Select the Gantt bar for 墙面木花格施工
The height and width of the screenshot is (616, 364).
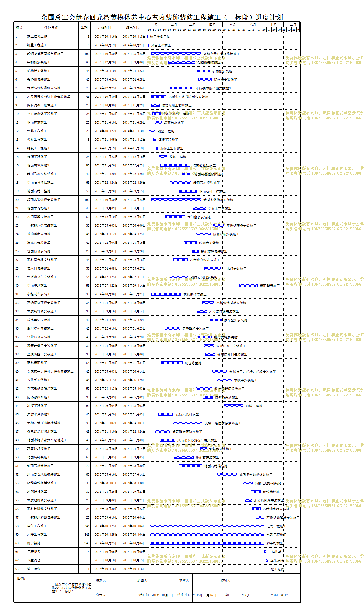199,208
